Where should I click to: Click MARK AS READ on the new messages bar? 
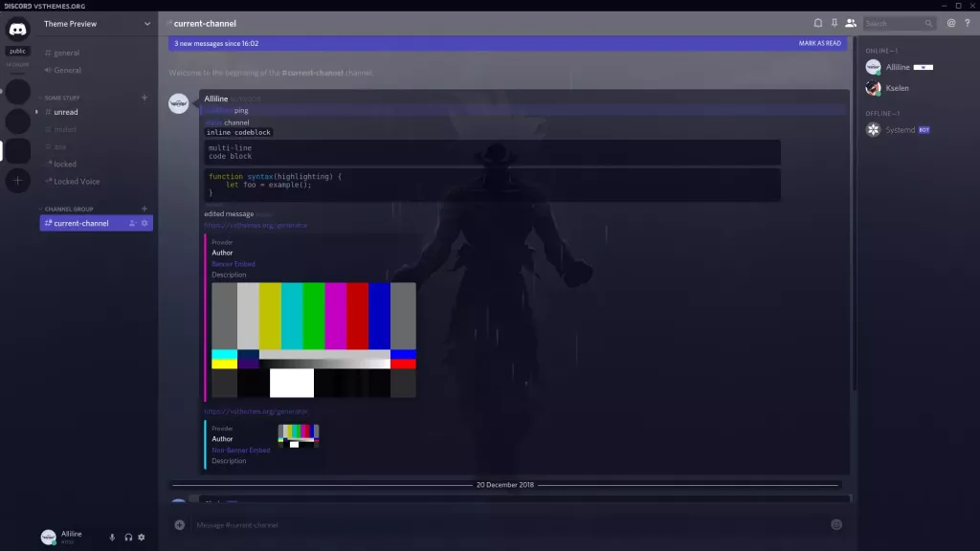tap(819, 43)
